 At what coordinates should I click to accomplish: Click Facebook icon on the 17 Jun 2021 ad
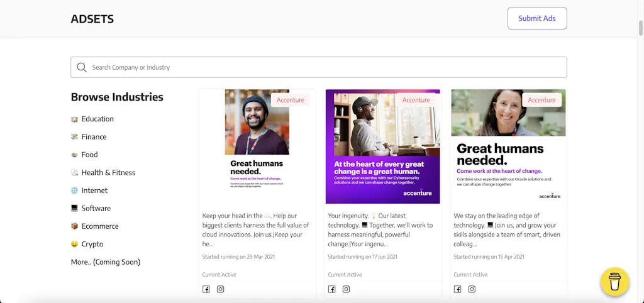pyautogui.click(x=332, y=289)
